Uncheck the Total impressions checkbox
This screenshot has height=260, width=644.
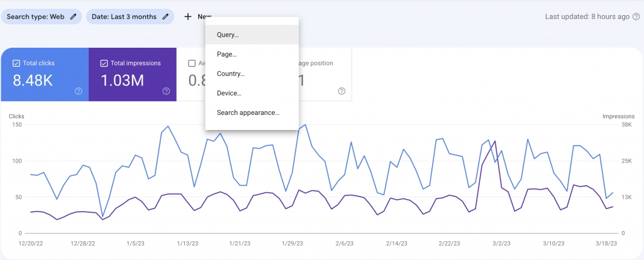[x=104, y=63]
